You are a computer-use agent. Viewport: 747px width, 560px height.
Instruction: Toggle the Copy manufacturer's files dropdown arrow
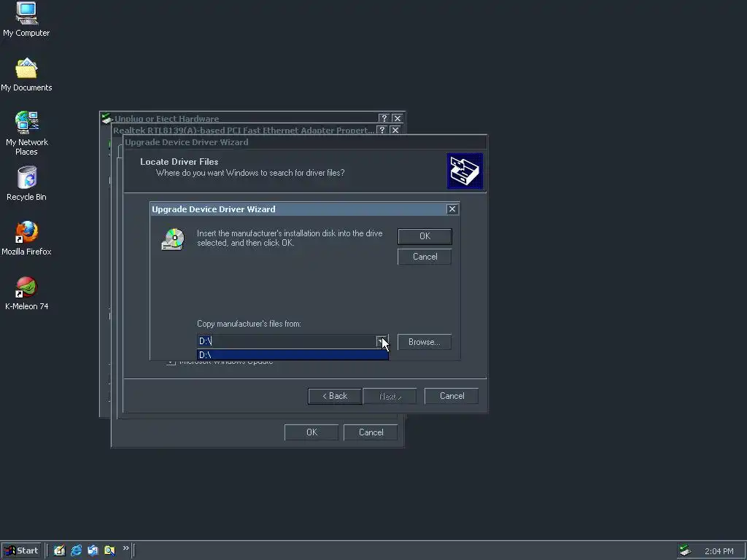coord(382,341)
